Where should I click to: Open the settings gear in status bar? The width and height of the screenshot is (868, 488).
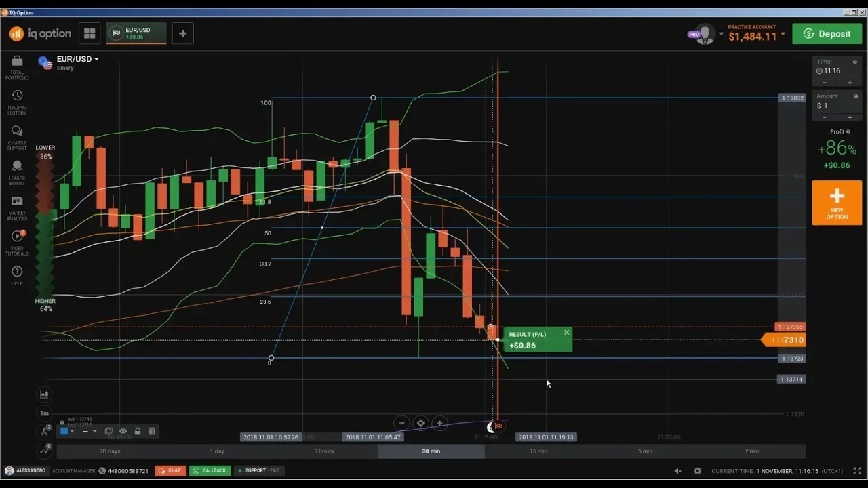[697, 470]
